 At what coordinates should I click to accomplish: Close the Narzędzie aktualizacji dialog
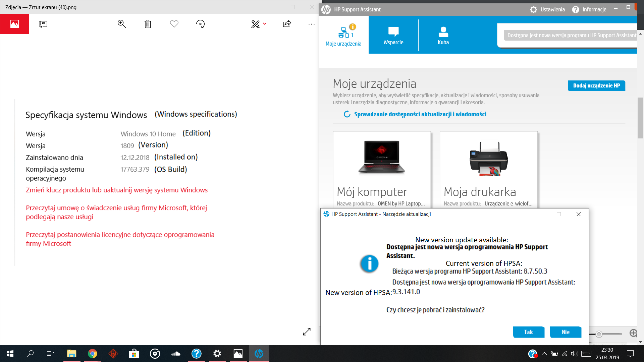tap(579, 214)
